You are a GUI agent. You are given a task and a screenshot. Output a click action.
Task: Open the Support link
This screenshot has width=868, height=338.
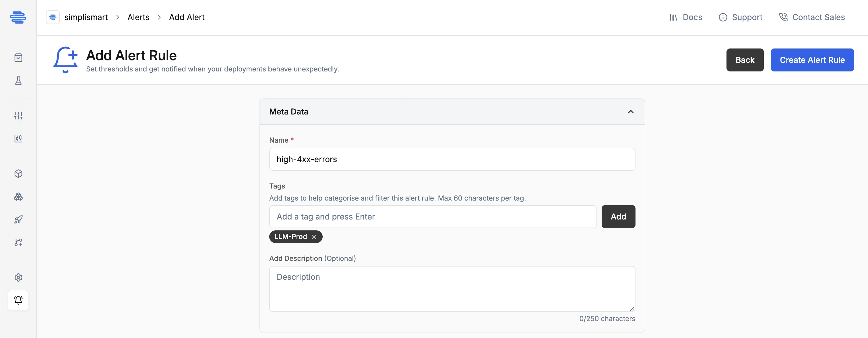click(740, 17)
